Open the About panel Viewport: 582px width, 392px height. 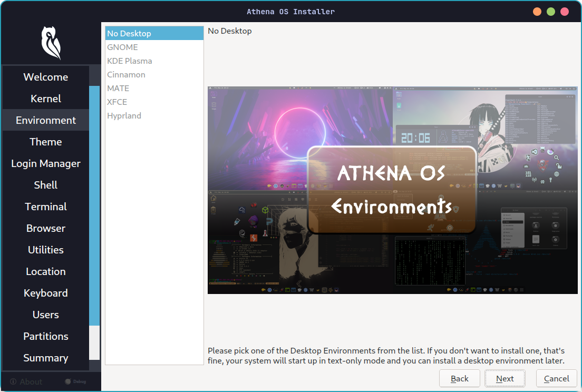click(25, 381)
